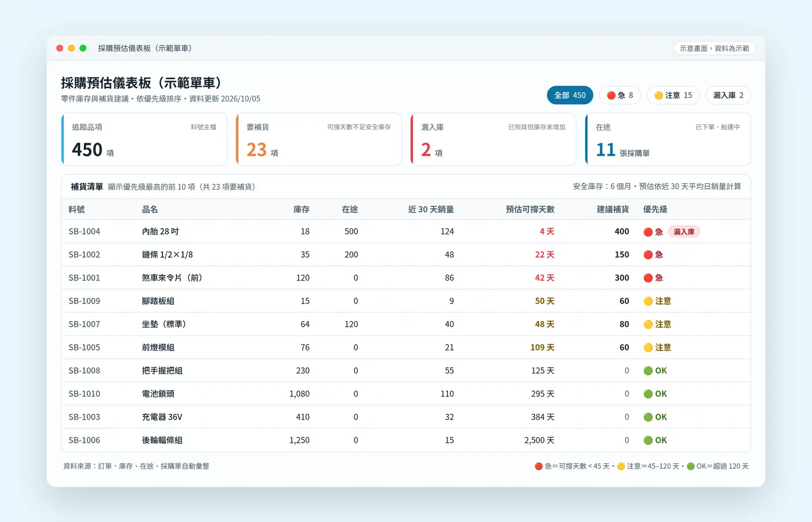Click the red dot in the footer legend
This screenshot has width=812, height=522.
(x=538, y=466)
